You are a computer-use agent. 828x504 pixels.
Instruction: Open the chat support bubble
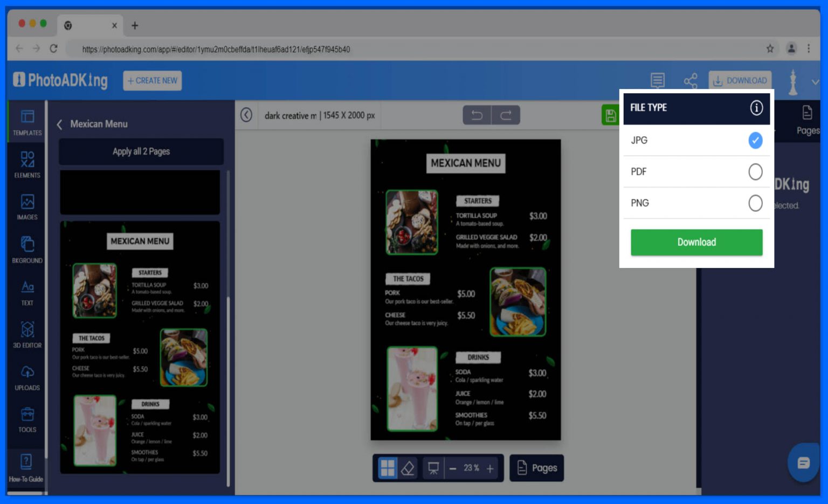pos(803,462)
